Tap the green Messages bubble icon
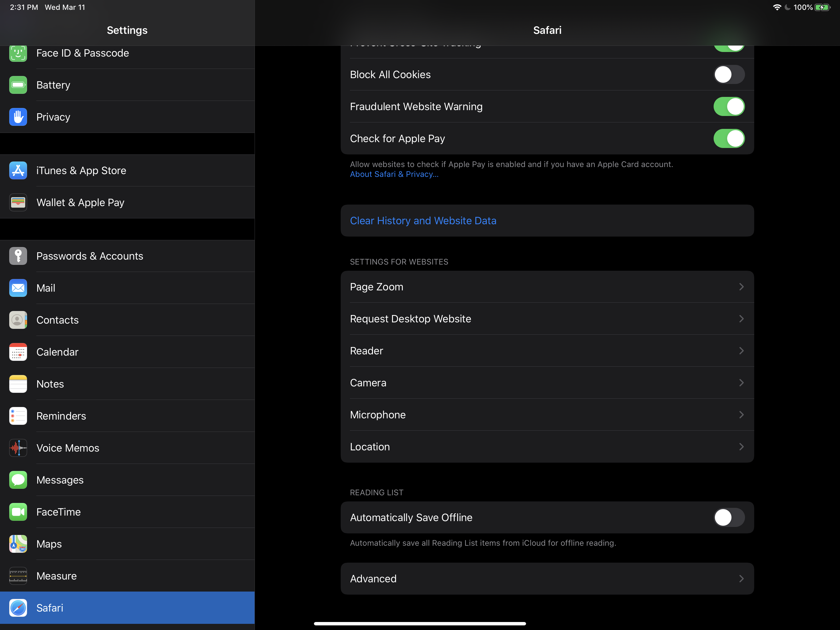The height and width of the screenshot is (630, 840). (x=18, y=480)
